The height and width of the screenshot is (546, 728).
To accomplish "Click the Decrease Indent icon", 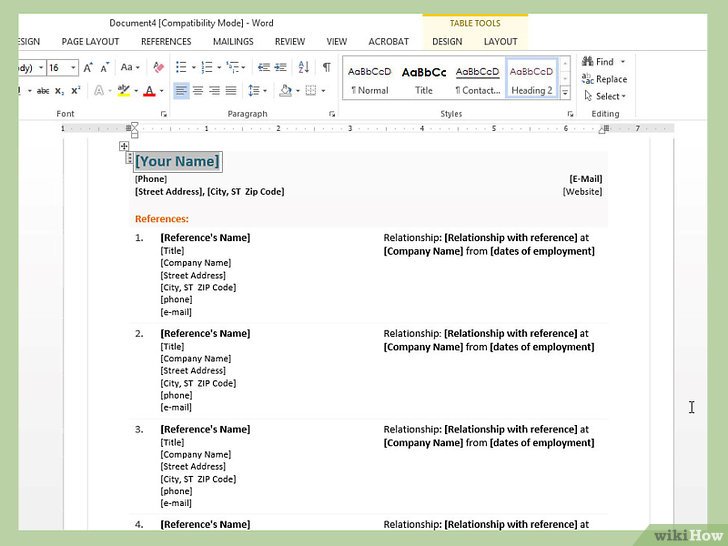I will click(263, 68).
